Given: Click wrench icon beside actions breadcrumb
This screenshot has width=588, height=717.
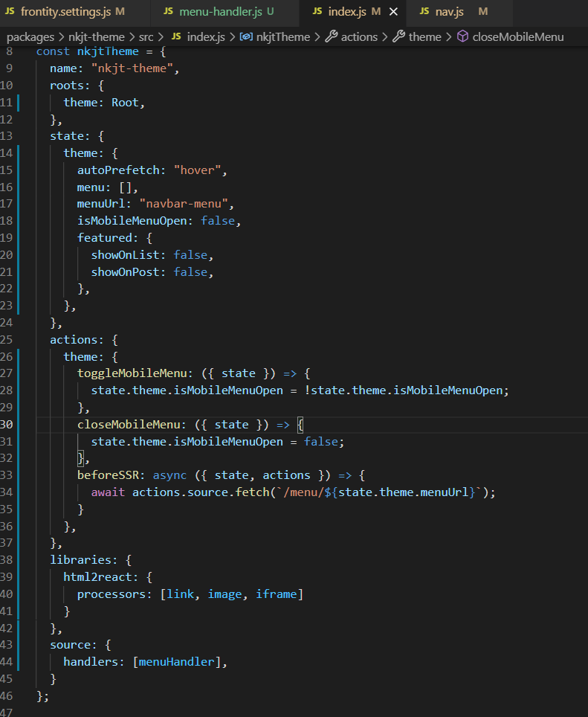Looking at the screenshot, I should (332, 36).
